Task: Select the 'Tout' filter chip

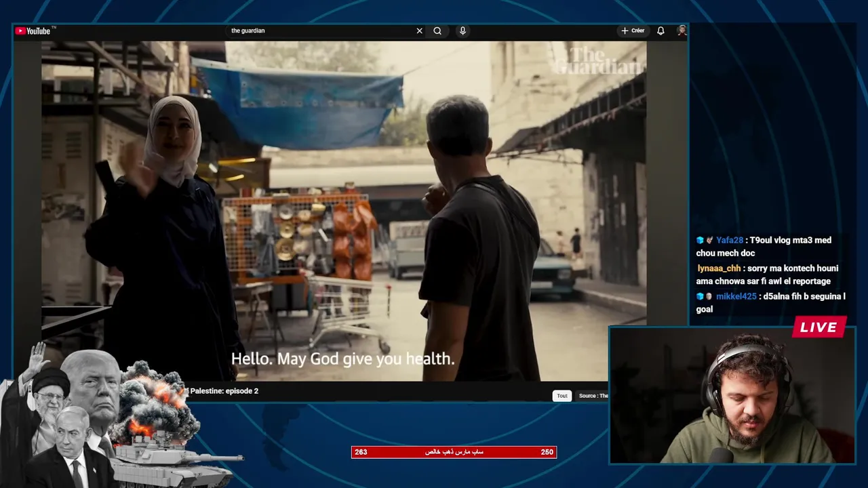Action: [562, 396]
